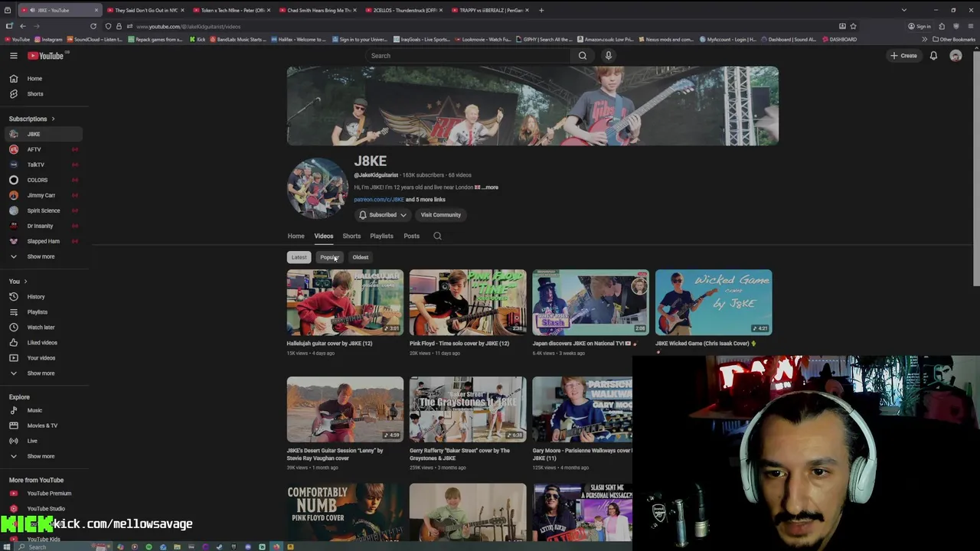Open J8KE channel in subscriptions list
The image size is (980, 551).
click(44, 134)
